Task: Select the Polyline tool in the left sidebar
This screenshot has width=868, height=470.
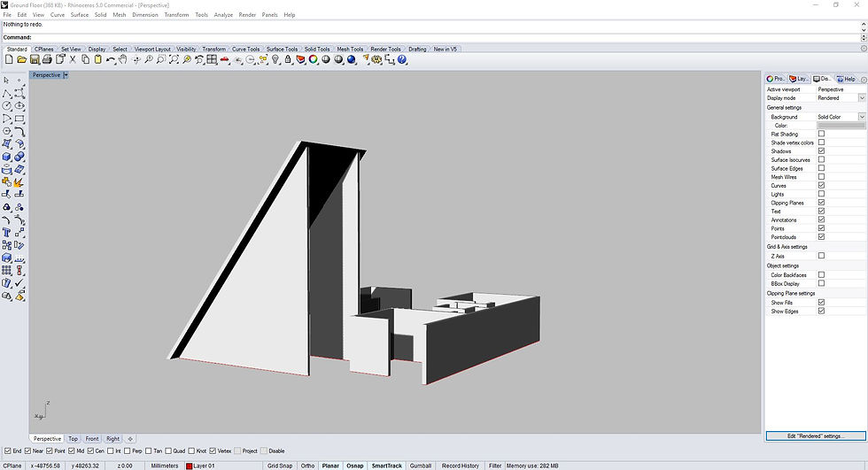Action: [x=7, y=93]
